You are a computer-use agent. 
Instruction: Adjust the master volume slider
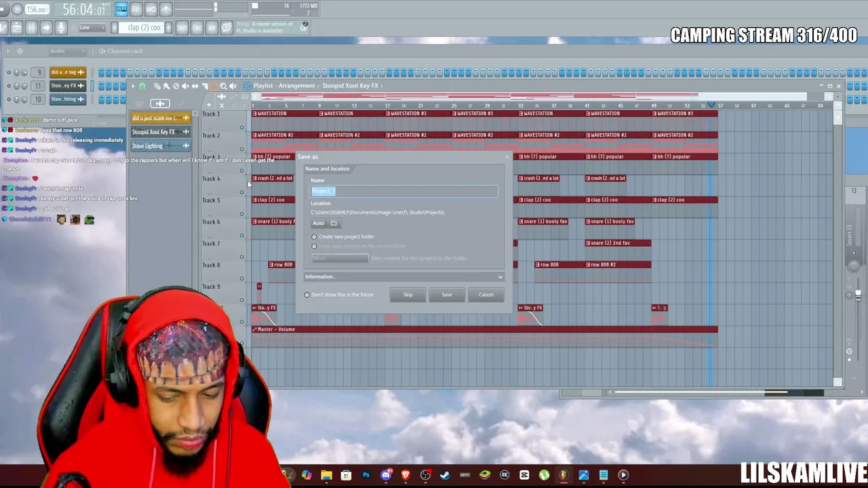[x=858, y=295]
